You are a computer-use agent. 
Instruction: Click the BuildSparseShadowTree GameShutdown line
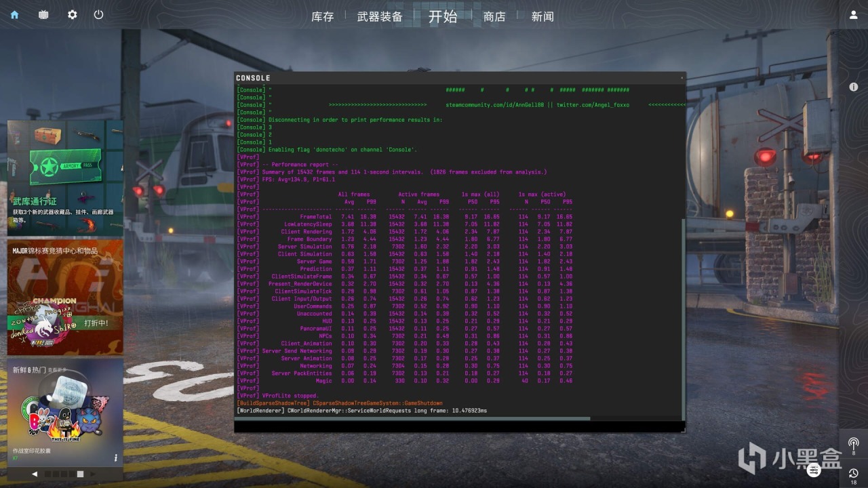(340, 403)
